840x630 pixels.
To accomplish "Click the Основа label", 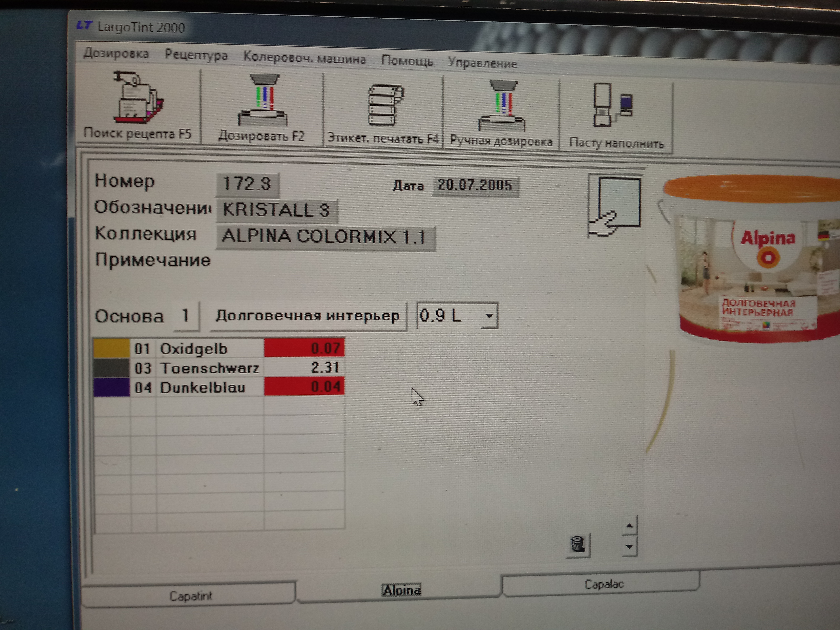I will point(129,316).
